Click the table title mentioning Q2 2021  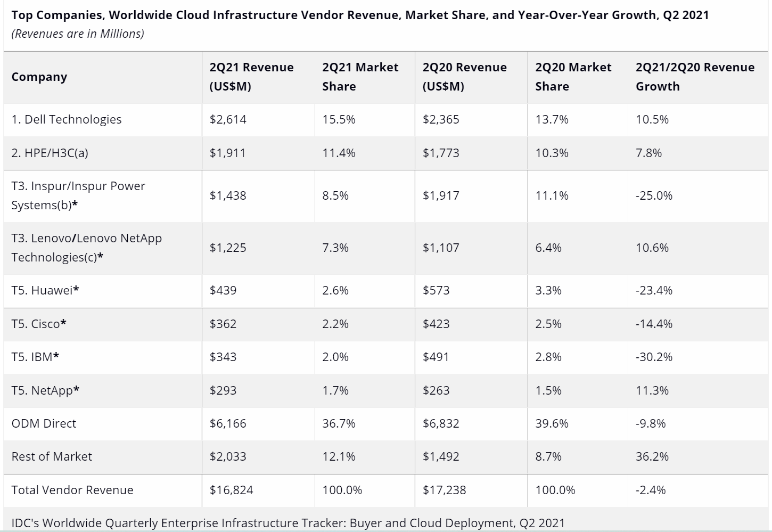point(360,15)
